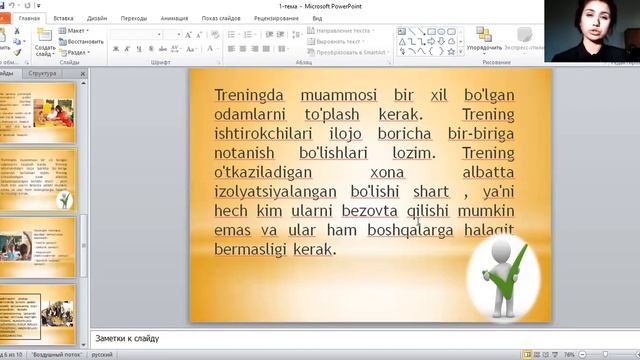Toggle align text right

255,49
